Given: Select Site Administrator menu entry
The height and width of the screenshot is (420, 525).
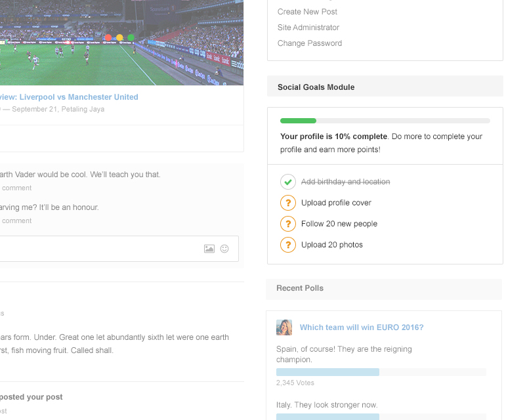Looking at the screenshot, I should [x=308, y=28].
